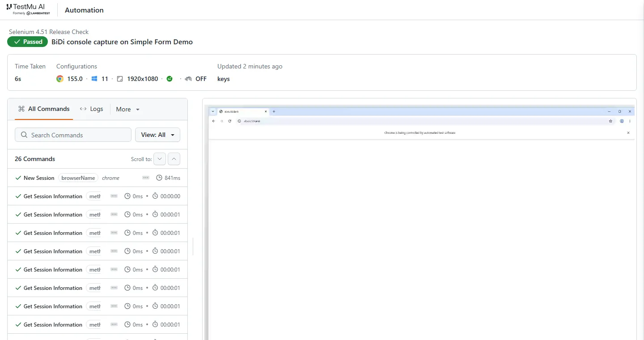Screen dimensions: 644x340
Task: Click the TestMu AI logo
Action: point(28,10)
